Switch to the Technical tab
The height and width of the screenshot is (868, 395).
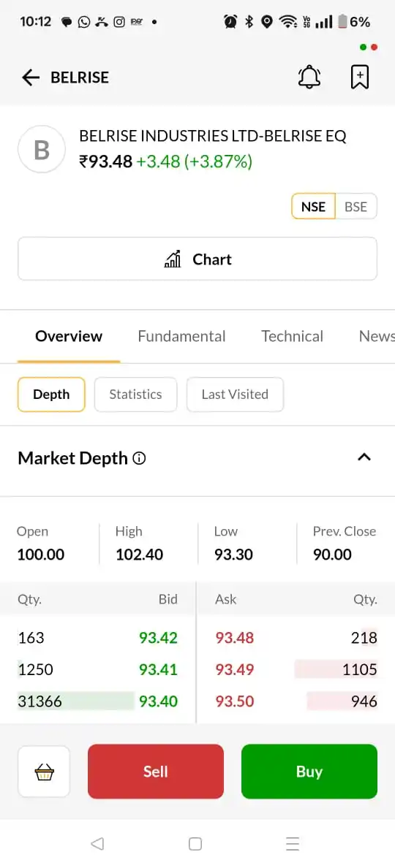click(292, 336)
